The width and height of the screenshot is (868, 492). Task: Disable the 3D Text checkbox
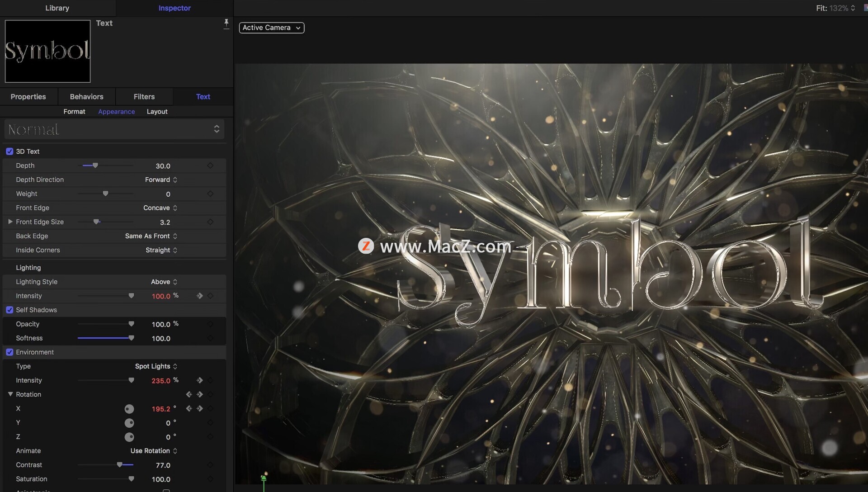(9, 151)
